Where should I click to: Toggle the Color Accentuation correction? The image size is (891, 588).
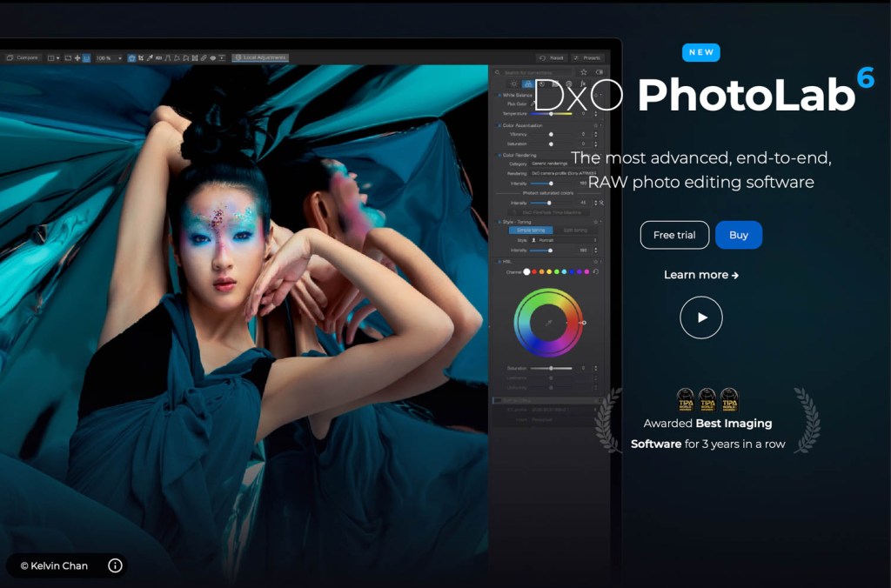[x=499, y=125]
